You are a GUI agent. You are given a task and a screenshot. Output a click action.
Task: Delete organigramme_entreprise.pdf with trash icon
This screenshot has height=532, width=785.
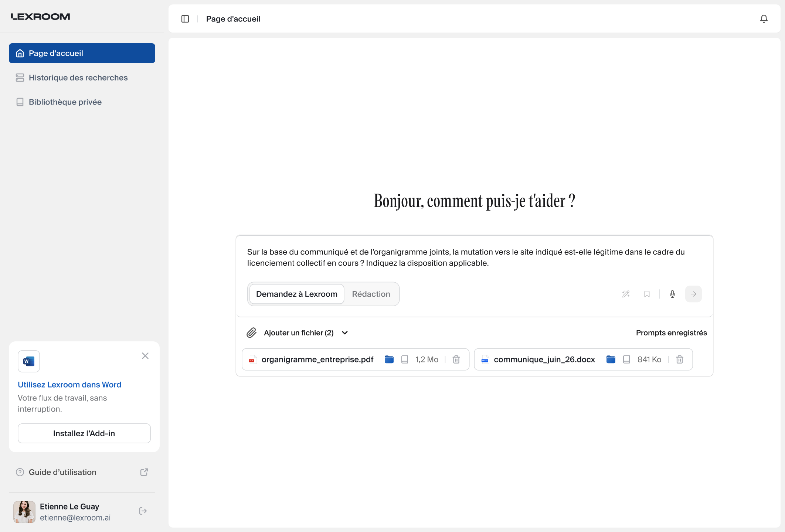[x=456, y=359]
